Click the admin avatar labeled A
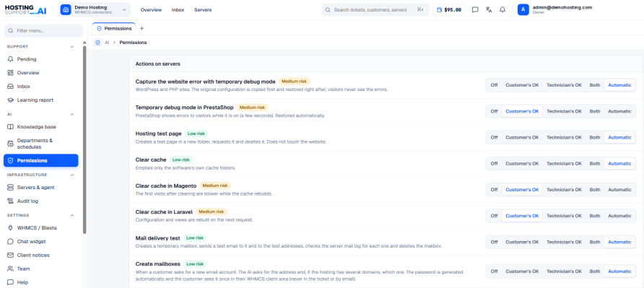This screenshot has height=288, width=644. tap(523, 10)
